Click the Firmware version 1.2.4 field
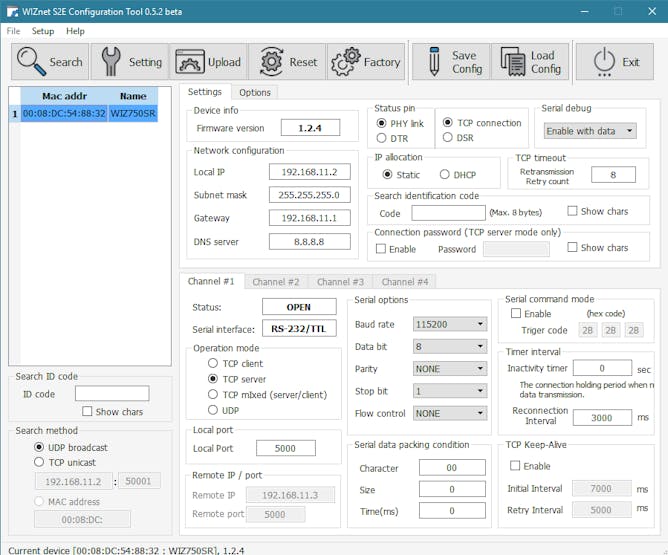The height and width of the screenshot is (555, 668). point(310,127)
